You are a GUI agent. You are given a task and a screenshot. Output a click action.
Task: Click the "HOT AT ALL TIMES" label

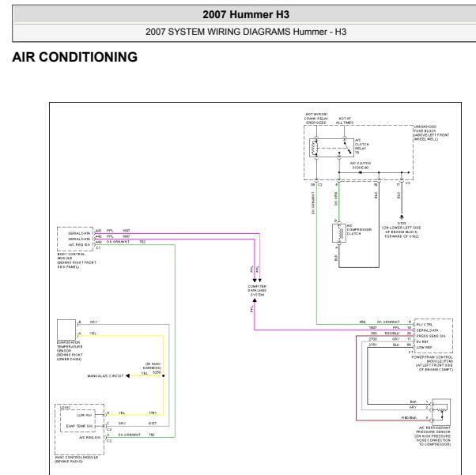pyautogui.click(x=345, y=120)
